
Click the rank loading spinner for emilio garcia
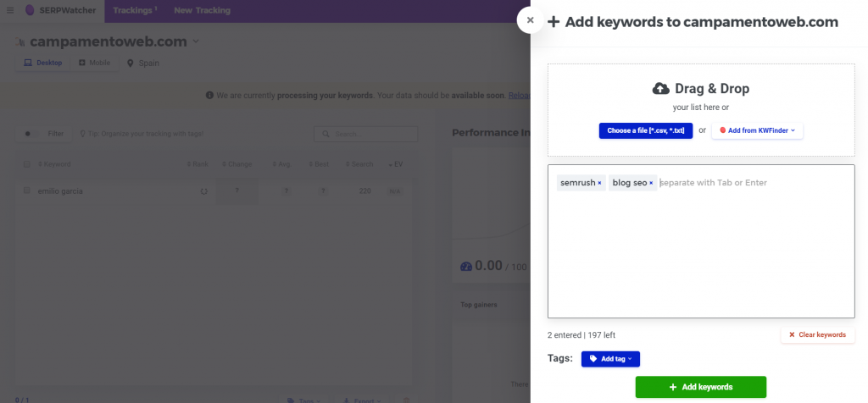click(203, 190)
